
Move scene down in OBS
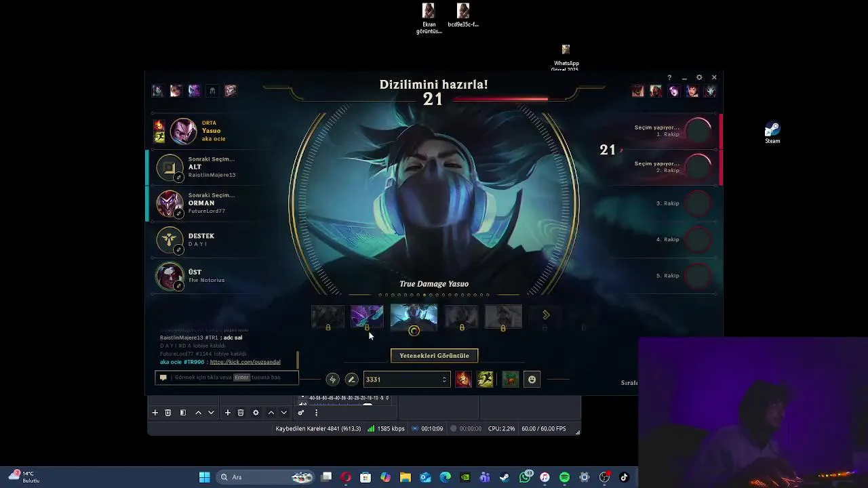[211, 412]
